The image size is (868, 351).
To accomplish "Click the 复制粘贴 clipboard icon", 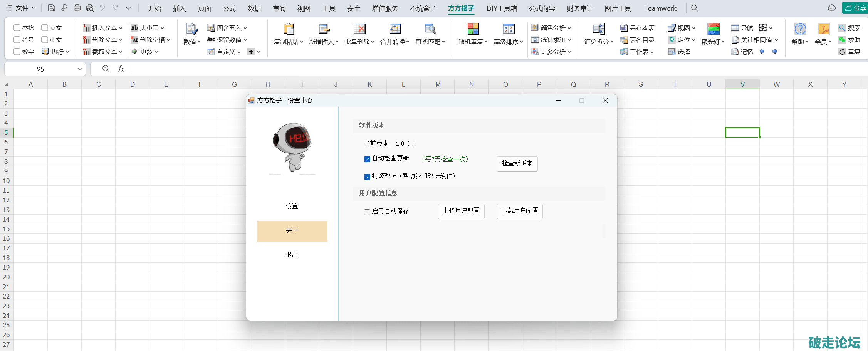I will [289, 29].
